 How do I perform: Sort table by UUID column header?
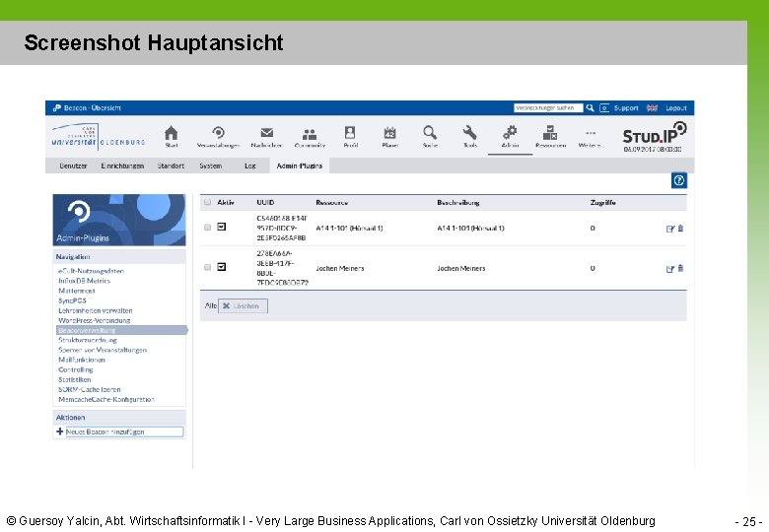[x=265, y=202]
